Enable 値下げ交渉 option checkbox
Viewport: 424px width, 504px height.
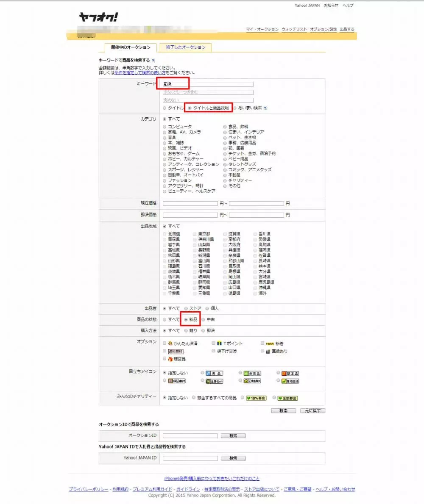[x=213, y=351]
